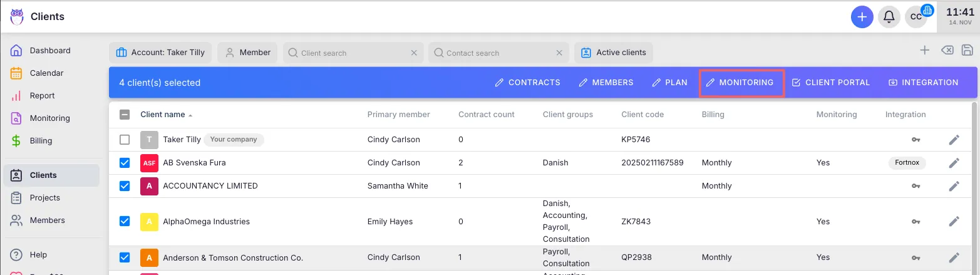Click the clear filters icon
This screenshot has height=275, width=980.
coord(947,51)
